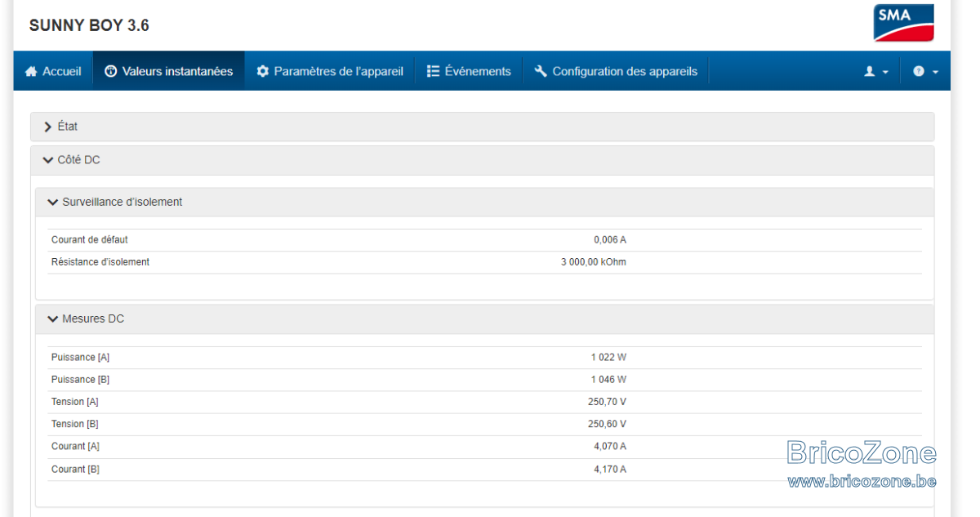The image size is (980, 517).
Task: Go to the Événements tab
Action: click(469, 71)
